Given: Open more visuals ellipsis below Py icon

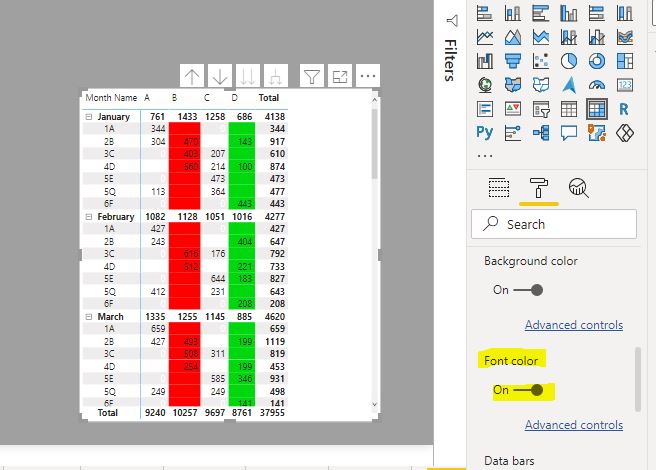Looking at the screenshot, I should [x=485, y=156].
